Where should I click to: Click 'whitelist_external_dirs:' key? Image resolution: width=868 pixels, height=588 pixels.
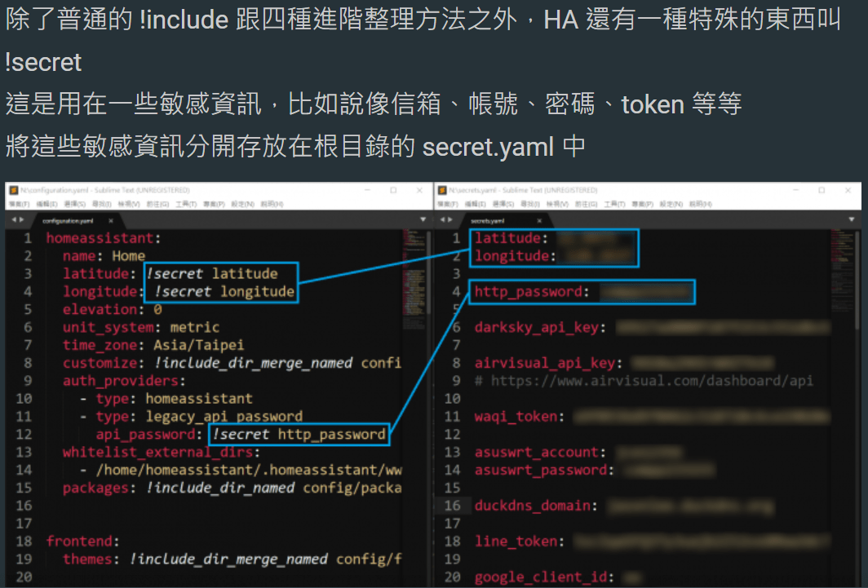click(161, 452)
